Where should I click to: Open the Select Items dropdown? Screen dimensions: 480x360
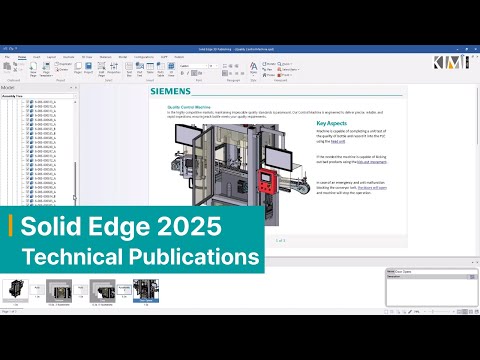tap(288, 69)
